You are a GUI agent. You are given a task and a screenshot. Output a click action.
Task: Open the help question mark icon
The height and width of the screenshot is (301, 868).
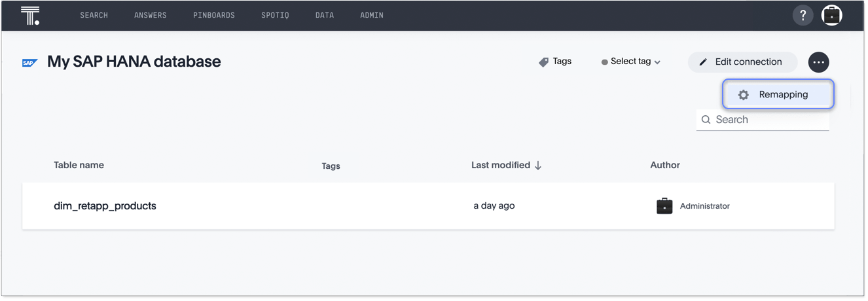coord(803,15)
